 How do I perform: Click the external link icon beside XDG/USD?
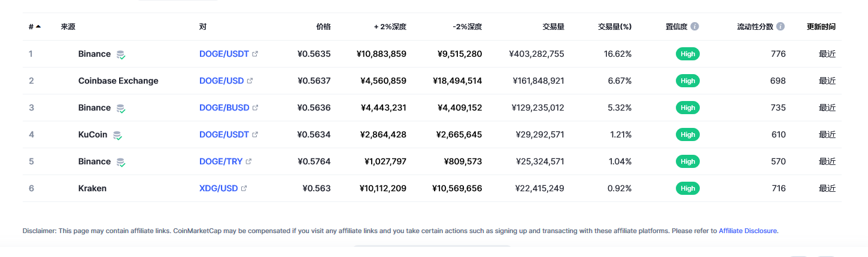[x=244, y=188]
